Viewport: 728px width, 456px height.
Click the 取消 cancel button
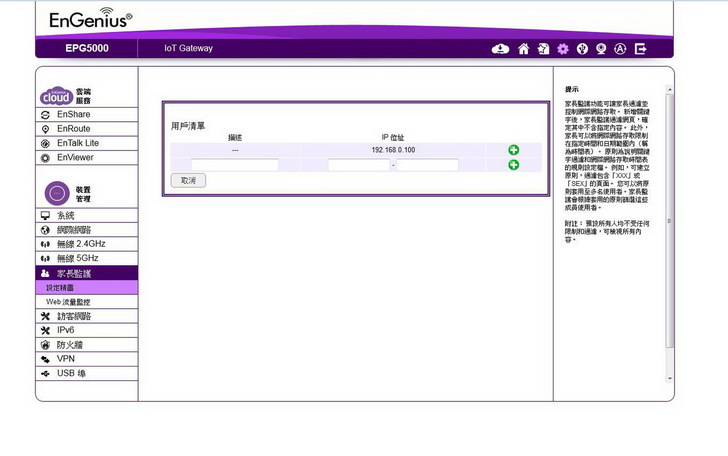point(188,180)
